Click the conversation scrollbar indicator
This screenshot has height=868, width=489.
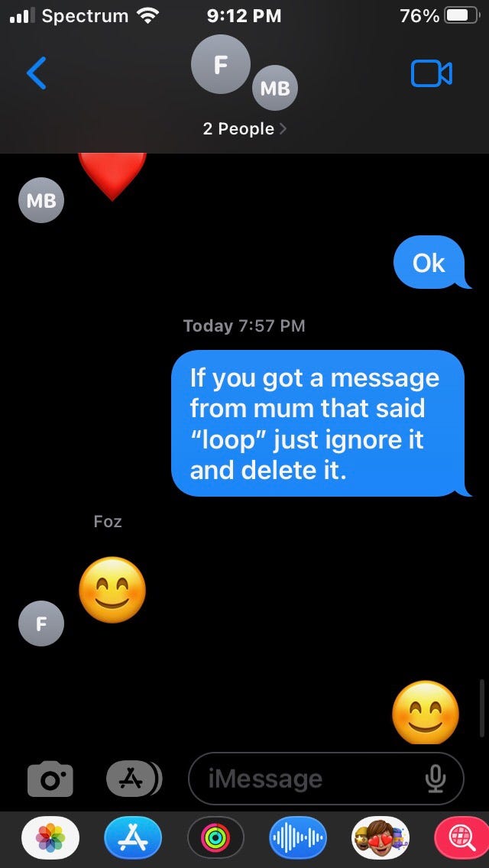pyautogui.click(x=484, y=700)
